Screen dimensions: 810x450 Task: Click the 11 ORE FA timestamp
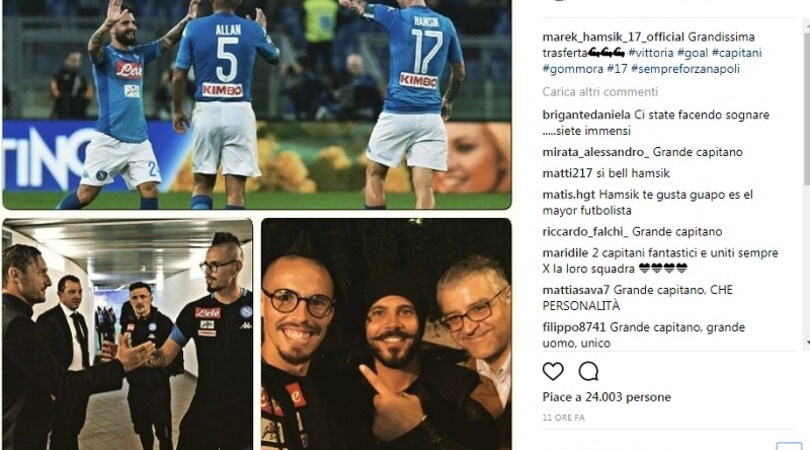[x=564, y=417]
